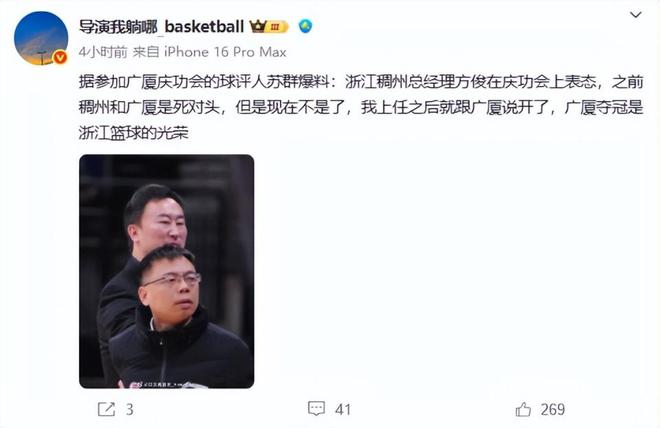Open comments via speech bubble icon
Screen dimensions: 660x428
click(317, 409)
